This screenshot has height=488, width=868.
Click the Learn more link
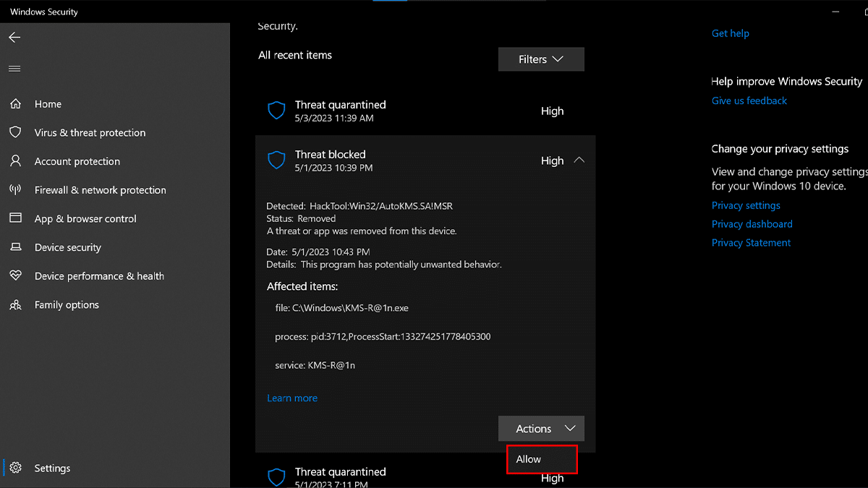click(x=292, y=398)
